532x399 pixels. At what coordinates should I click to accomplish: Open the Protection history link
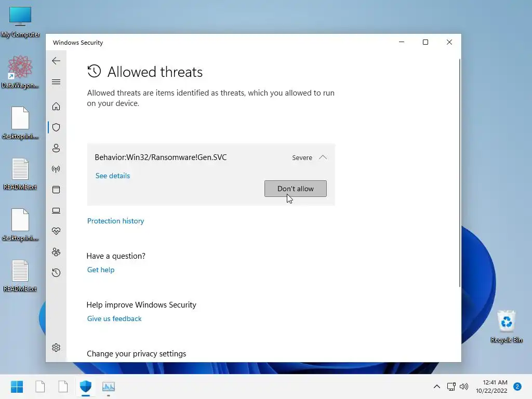point(116,221)
